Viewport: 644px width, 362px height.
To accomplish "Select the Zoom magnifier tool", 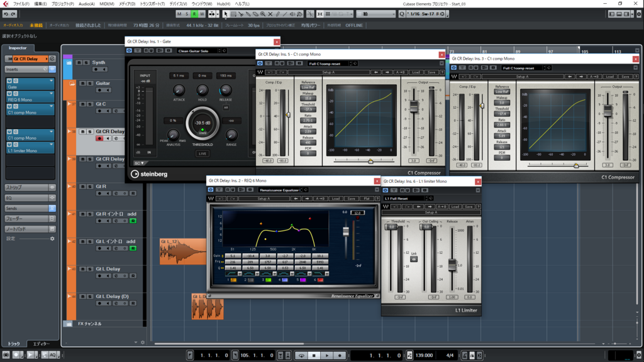I will [x=262, y=14].
